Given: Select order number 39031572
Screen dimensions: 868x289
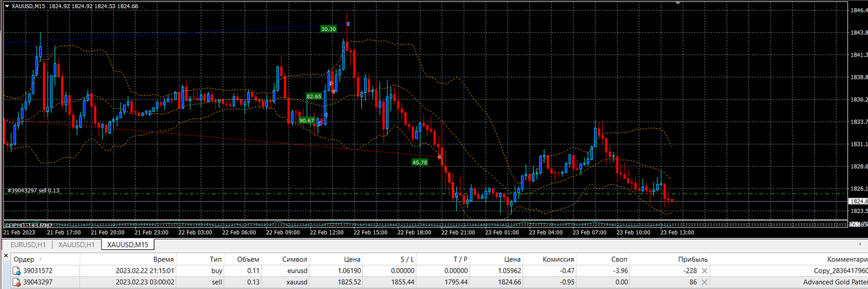Looking at the screenshot, I should click(38, 271).
